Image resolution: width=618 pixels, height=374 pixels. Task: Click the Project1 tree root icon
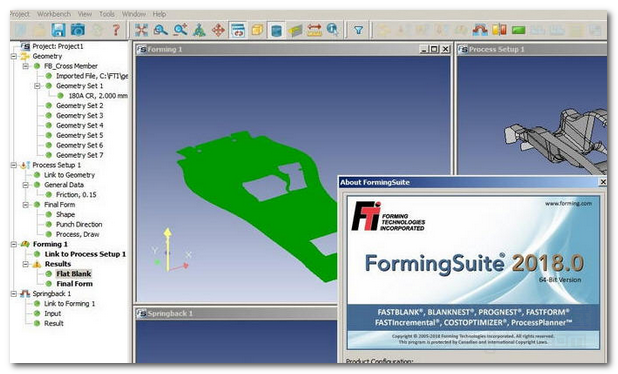point(26,46)
